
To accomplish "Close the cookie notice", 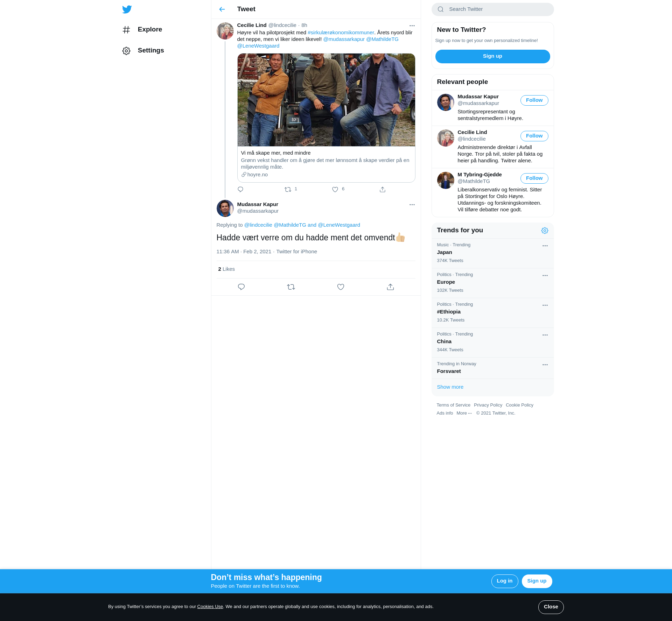I will pyautogui.click(x=551, y=607).
